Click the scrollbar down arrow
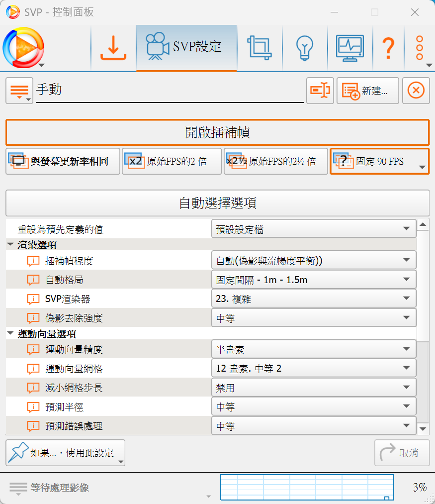 pos(423,429)
